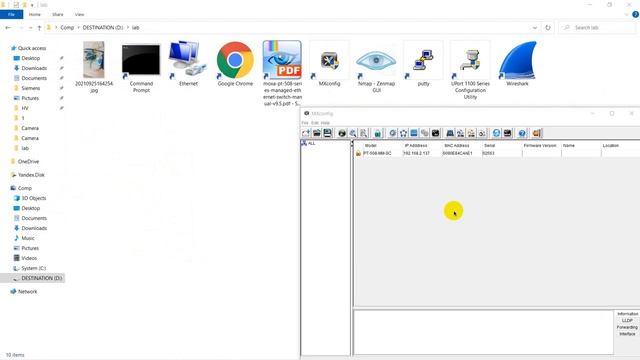640x360 pixels.
Task: Click the blue rectangle panel icon in MXconfig toolbar
Action: (414, 133)
